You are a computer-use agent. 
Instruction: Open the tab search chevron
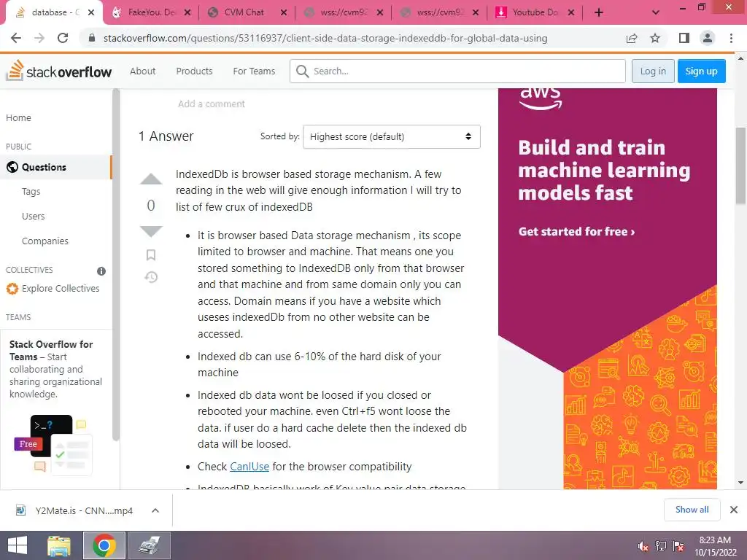point(656,12)
